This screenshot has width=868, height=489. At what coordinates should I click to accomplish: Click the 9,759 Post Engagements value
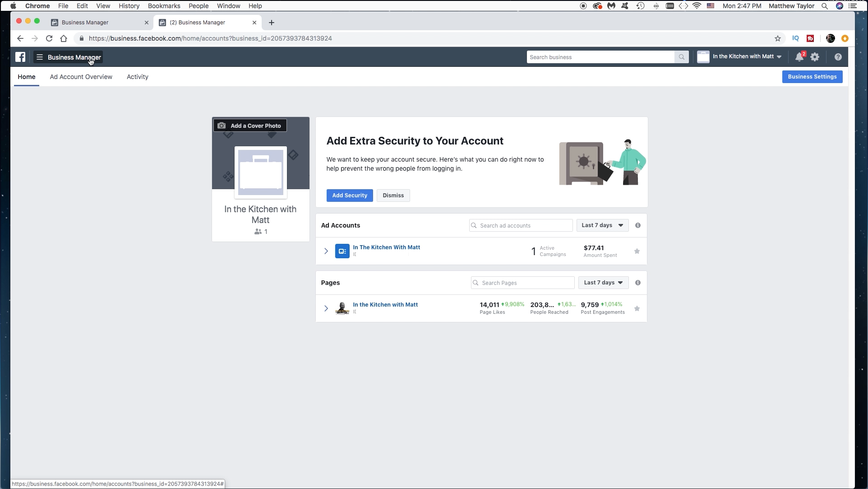pos(590,305)
